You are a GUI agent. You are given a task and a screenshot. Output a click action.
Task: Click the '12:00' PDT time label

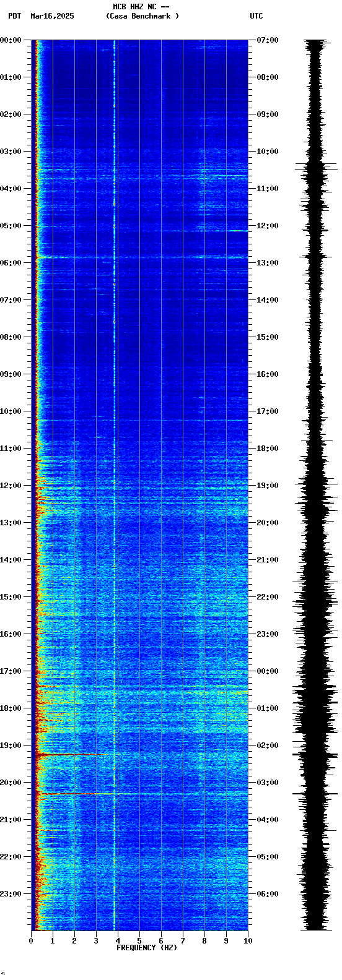pyautogui.click(x=11, y=486)
